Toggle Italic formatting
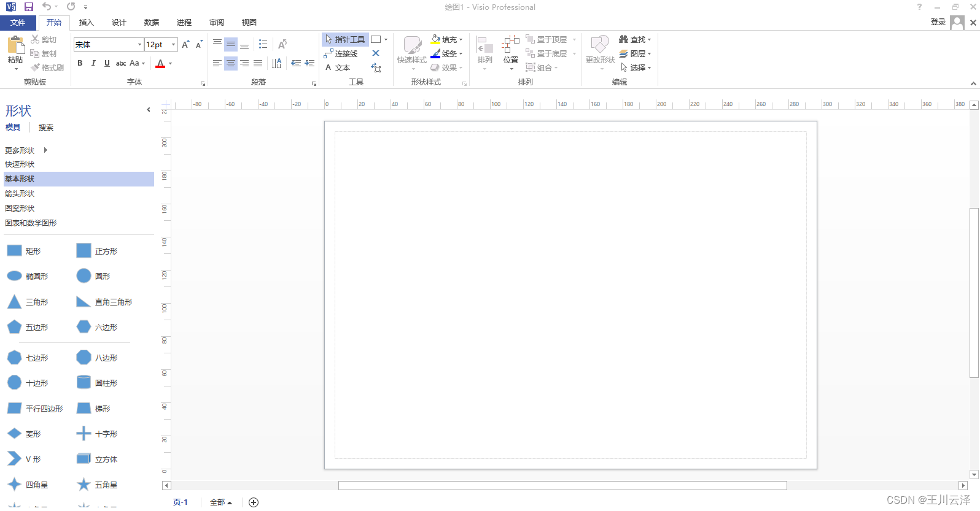The height and width of the screenshot is (511, 980). pyautogui.click(x=93, y=63)
